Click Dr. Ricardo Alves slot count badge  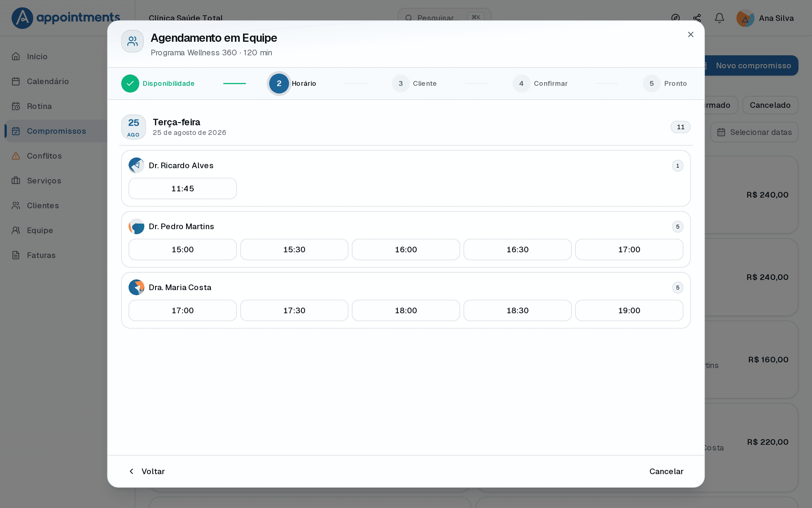(x=678, y=166)
